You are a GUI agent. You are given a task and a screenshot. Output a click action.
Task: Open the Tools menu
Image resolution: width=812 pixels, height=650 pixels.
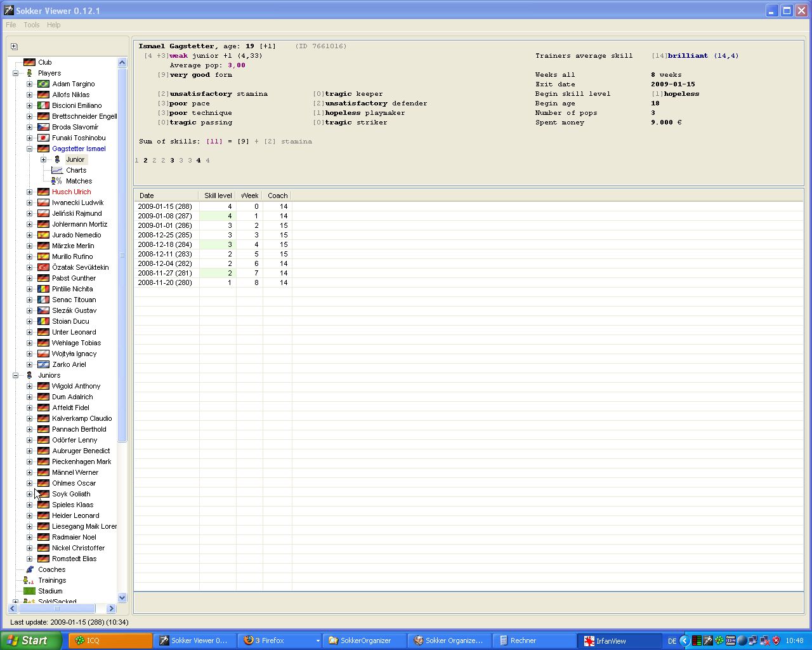click(x=32, y=25)
